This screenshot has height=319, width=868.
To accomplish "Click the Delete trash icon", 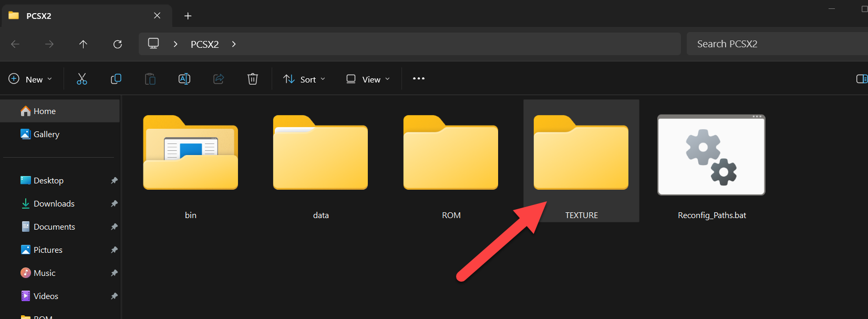I will point(253,79).
